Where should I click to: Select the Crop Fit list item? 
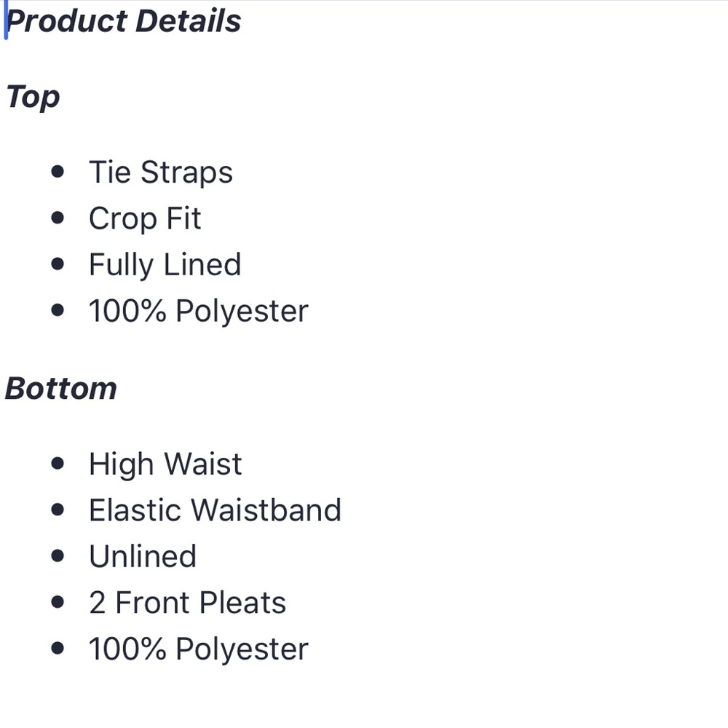click(x=145, y=218)
